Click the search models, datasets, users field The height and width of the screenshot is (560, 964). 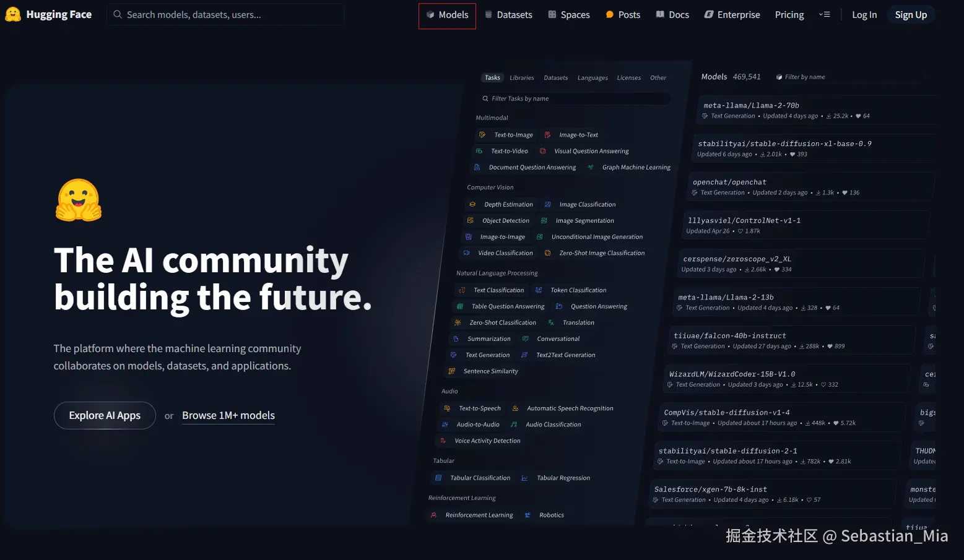[225, 14]
